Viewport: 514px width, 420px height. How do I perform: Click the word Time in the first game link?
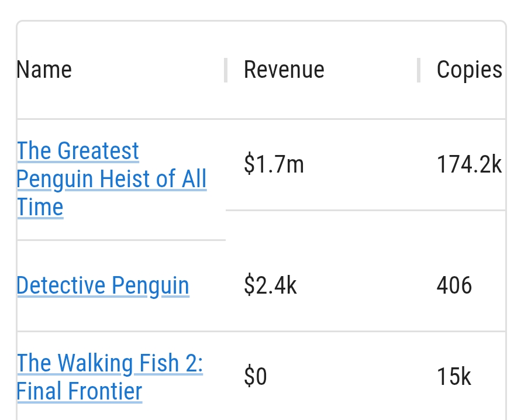(x=40, y=207)
